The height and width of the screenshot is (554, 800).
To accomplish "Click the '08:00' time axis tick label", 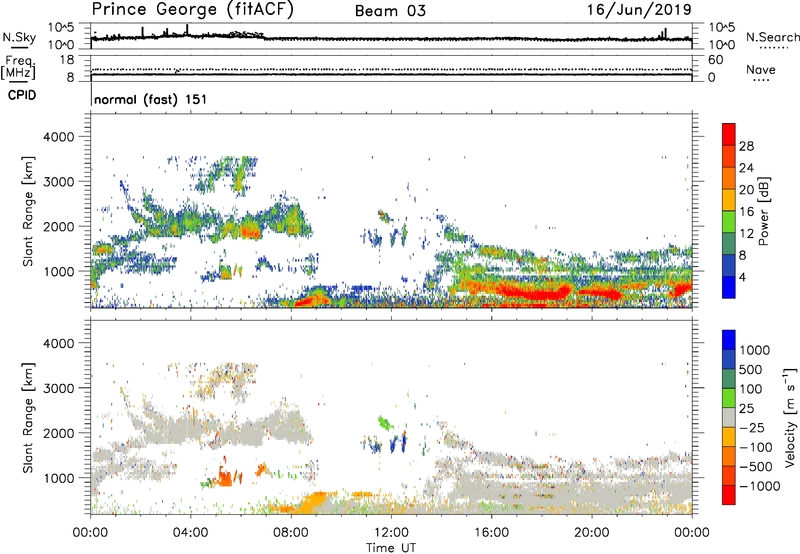I will click(x=291, y=533).
